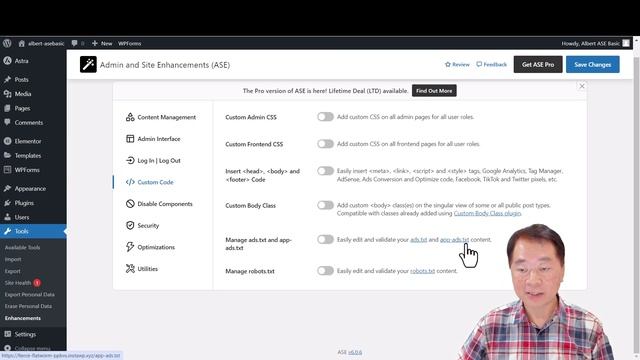Screen dimensions: 640x360
Task: Enable Manage robots.txt toggle
Action: click(325, 271)
